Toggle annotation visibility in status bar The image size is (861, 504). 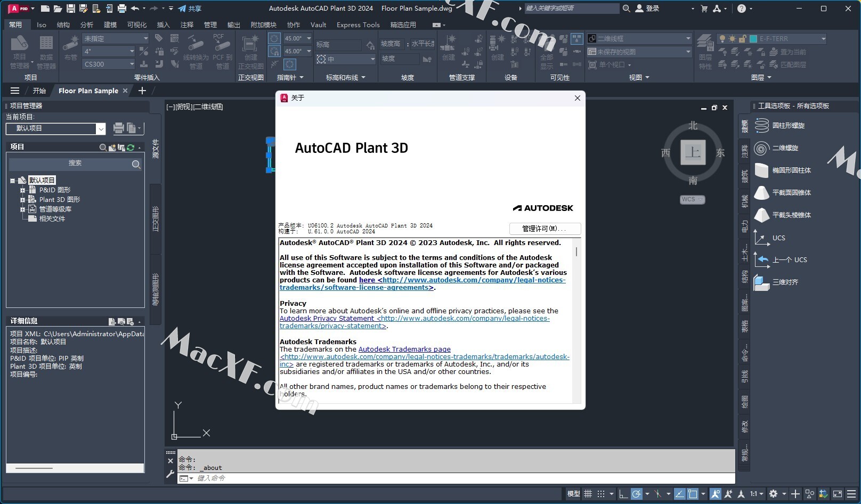[715, 494]
